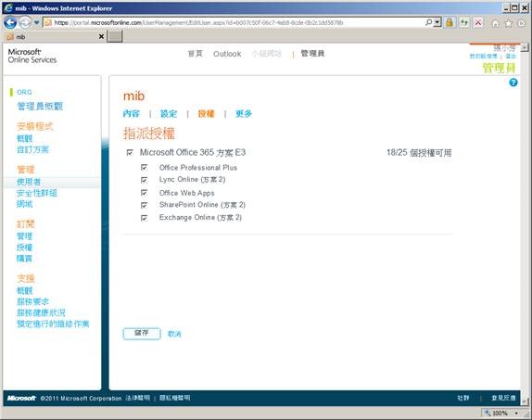Open 授權 under 訂閱 in the sidebar
The height and width of the screenshot is (420, 532).
(x=24, y=248)
